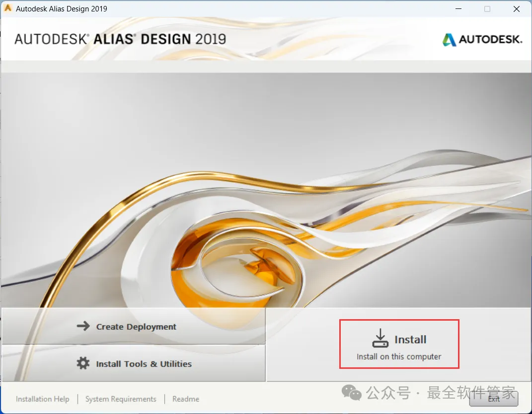Click the Alias app icon in title bar
Image resolution: width=532 pixels, height=414 pixels.
click(x=8, y=8)
